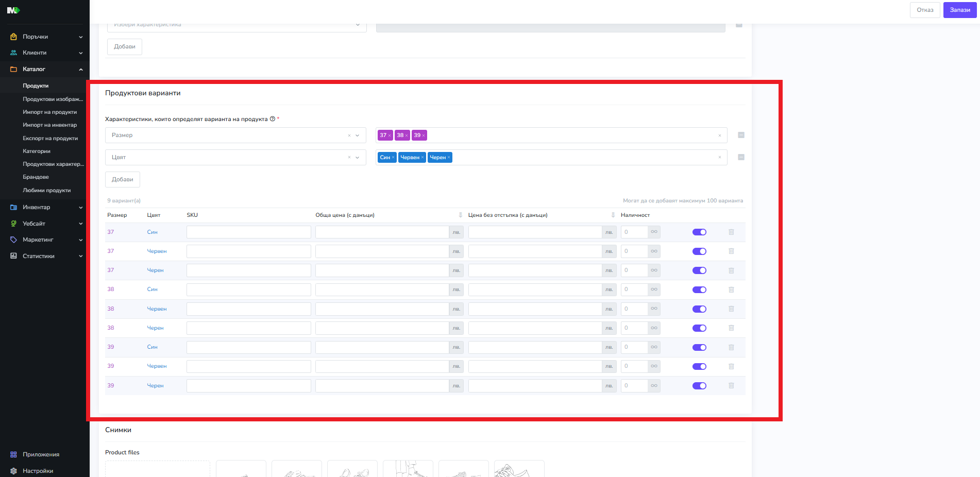Open the Размер characteristic dropdown
980x477 pixels.
357,135
